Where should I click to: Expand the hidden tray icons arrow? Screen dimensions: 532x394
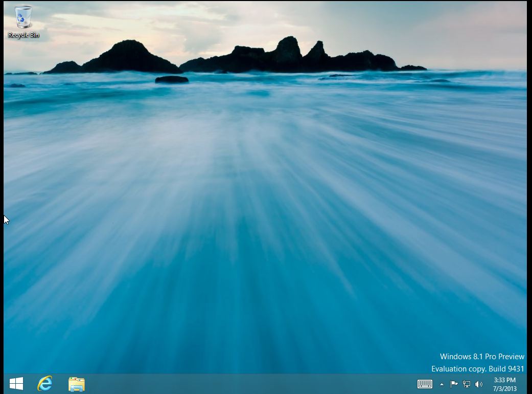[442, 384]
